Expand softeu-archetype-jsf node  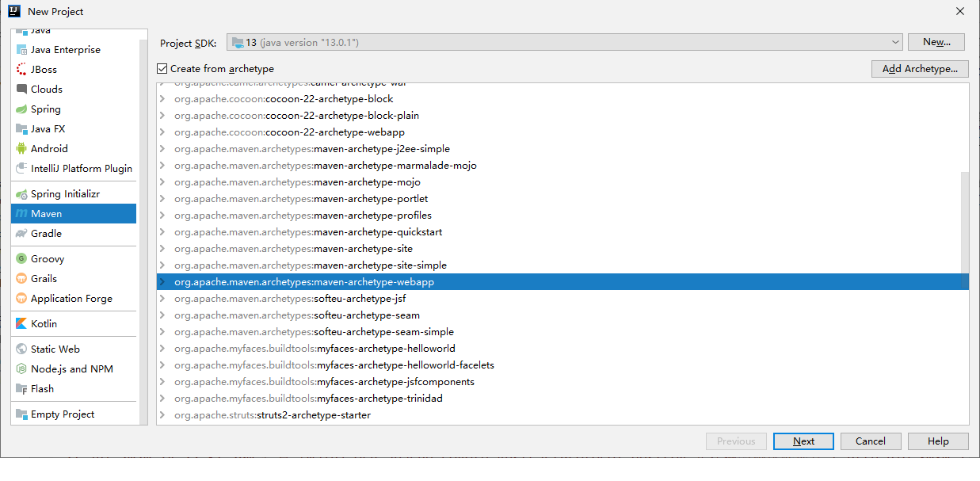click(162, 299)
